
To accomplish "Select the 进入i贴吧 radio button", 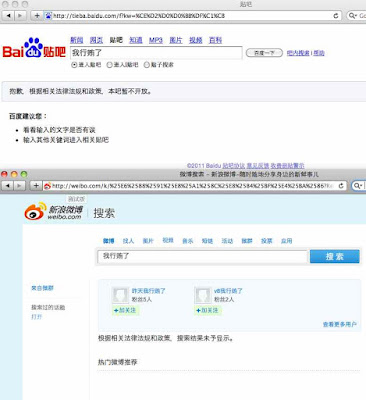I will [109, 65].
